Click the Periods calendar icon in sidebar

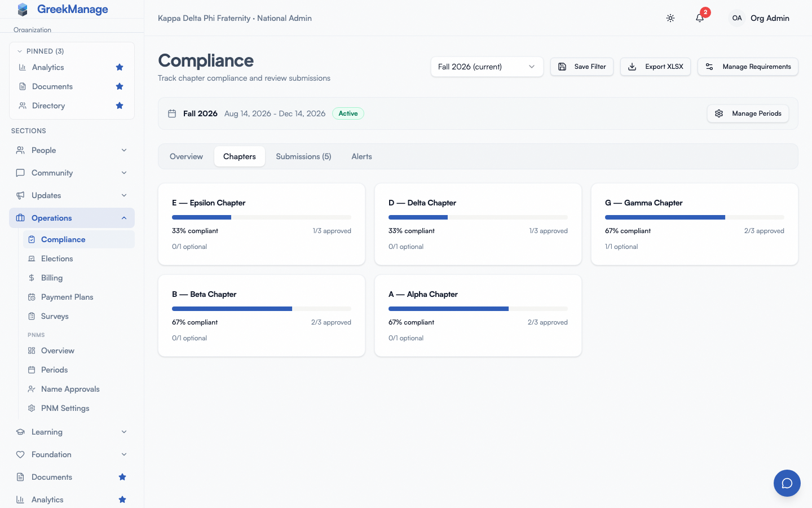[32, 370]
